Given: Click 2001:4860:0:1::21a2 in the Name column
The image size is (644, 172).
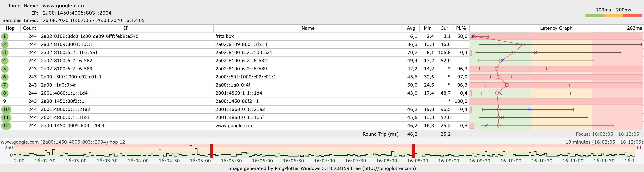Looking at the screenshot, I should point(240,109).
